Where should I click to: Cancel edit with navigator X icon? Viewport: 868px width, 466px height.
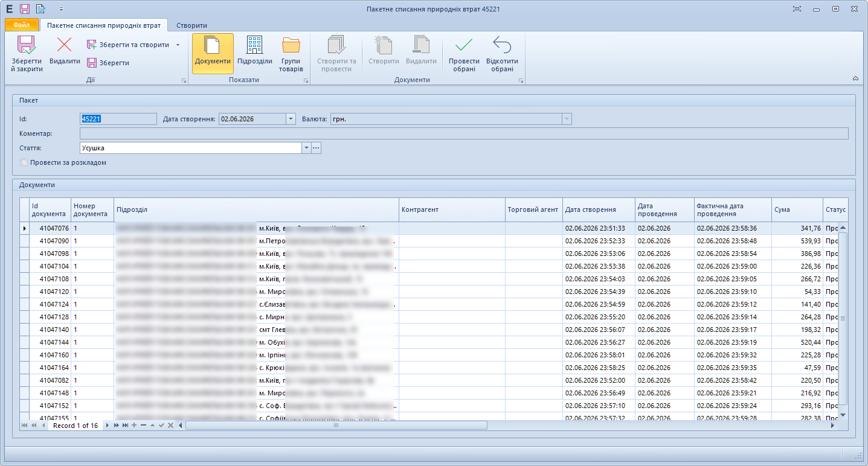click(x=170, y=426)
